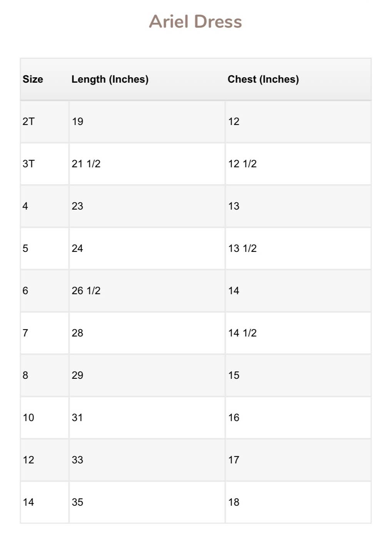392x533 pixels.
Task: Click the size 7 row label
Action: (25, 333)
